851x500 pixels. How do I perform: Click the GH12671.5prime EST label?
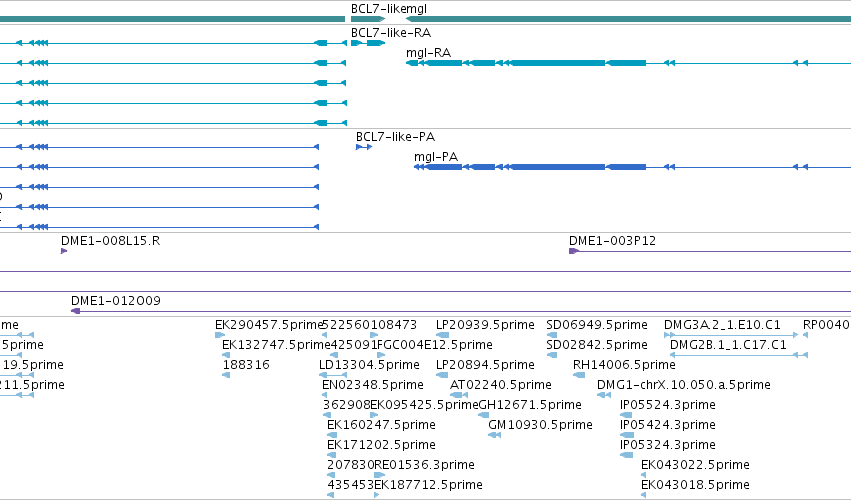[x=530, y=405]
